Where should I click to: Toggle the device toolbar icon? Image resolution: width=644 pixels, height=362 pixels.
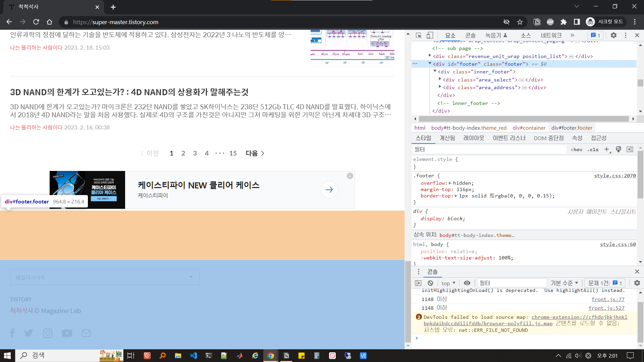(x=430, y=35)
